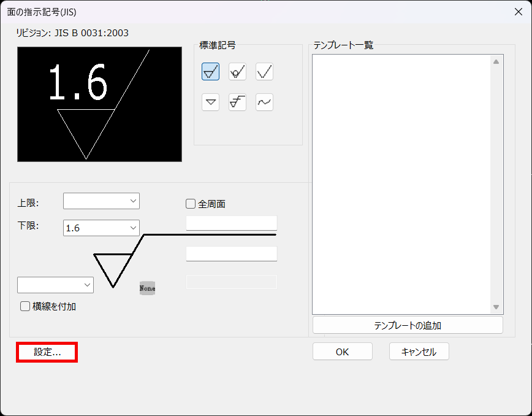
Task: Click the template list scrollbar down arrow
Action: pyautogui.click(x=496, y=307)
